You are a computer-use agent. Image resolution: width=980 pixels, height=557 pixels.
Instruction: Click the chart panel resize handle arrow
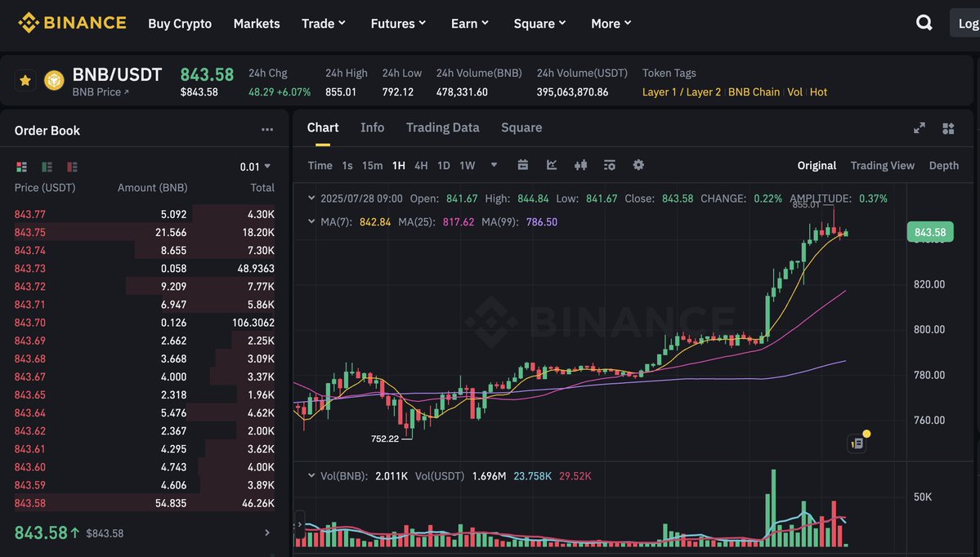pos(299,524)
